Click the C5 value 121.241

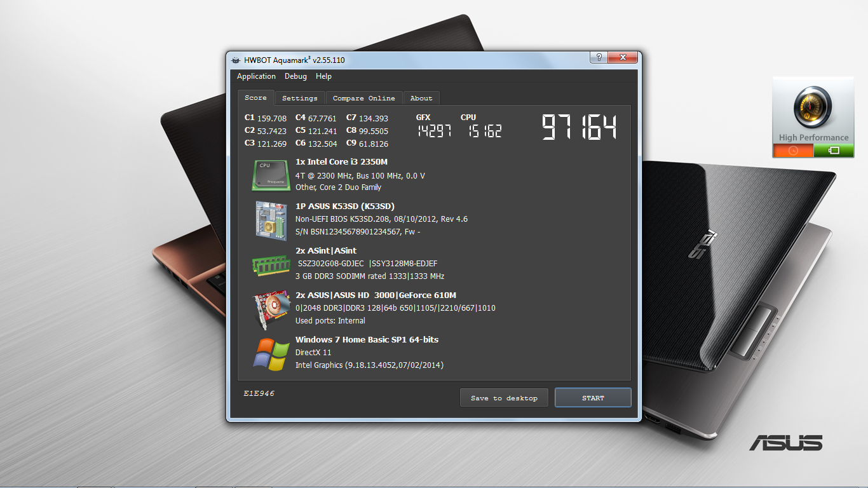323,131
